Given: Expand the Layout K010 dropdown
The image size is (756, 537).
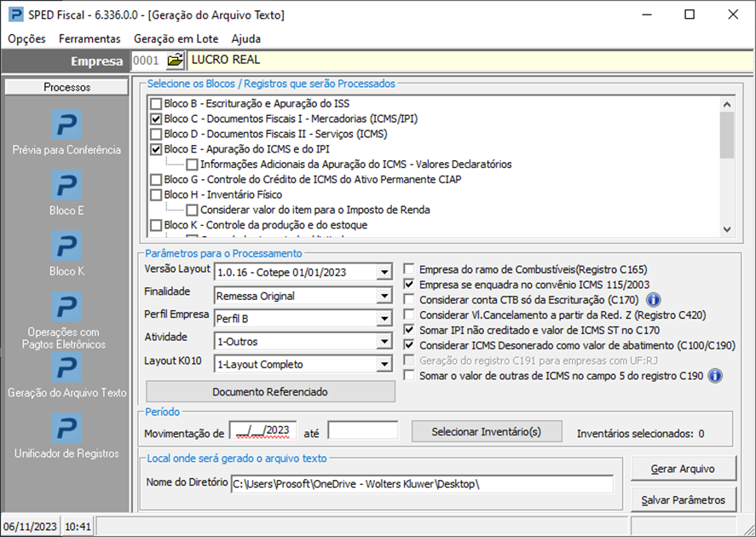Looking at the screenshot, I should (384, 364).
